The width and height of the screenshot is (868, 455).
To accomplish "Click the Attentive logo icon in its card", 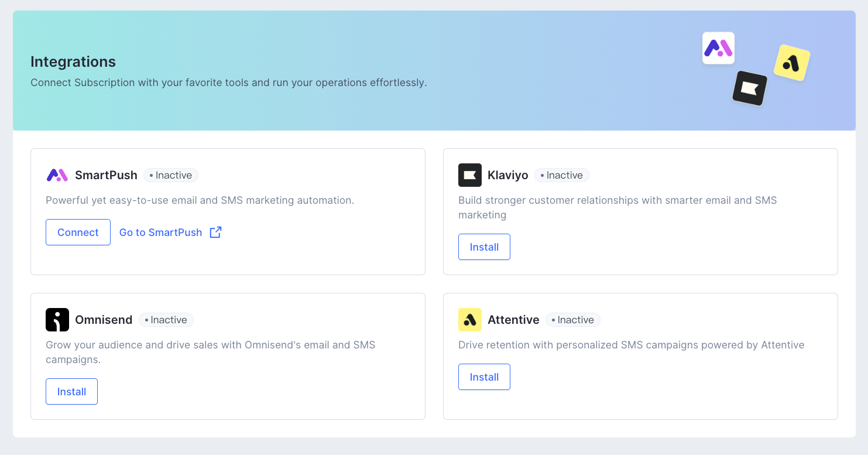I will pos(470,320).
